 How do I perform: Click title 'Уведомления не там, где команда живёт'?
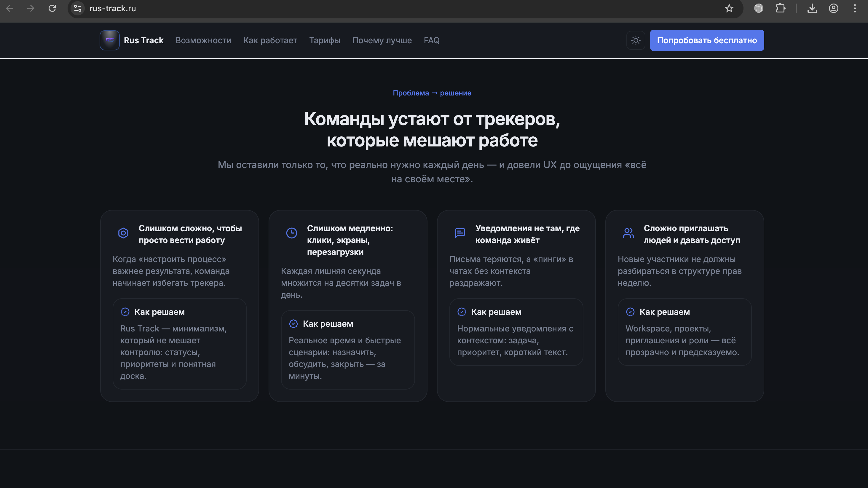point(527,234)
